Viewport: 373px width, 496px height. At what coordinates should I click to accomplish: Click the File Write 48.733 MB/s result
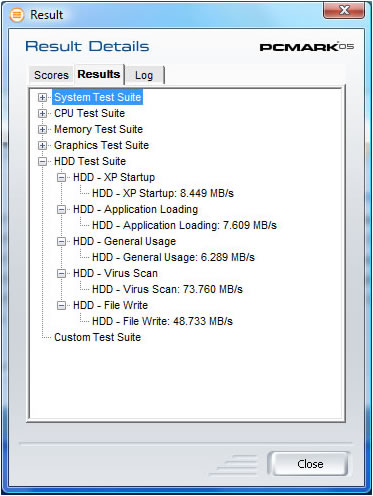(x=162, y=321)
